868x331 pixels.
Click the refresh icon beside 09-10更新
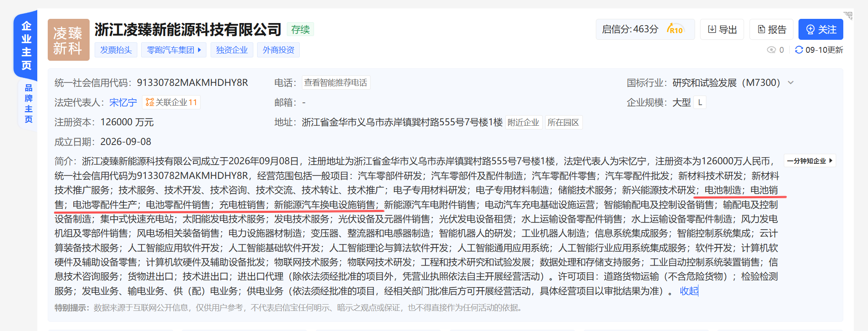click(x=799, y=50)
